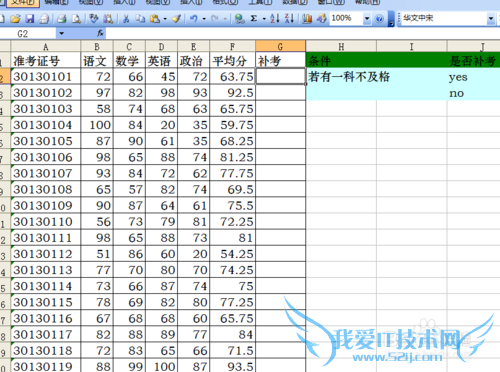Open the zoom percentage dropdown arrow
Viewport: 500px width, 372px height.
[367, 19]
